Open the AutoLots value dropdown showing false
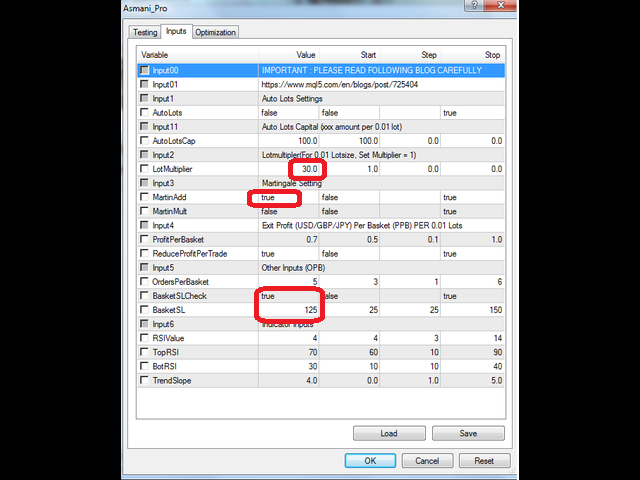This screenshot has height=480, width=640. pyautogui.click(x=289, y=113)
